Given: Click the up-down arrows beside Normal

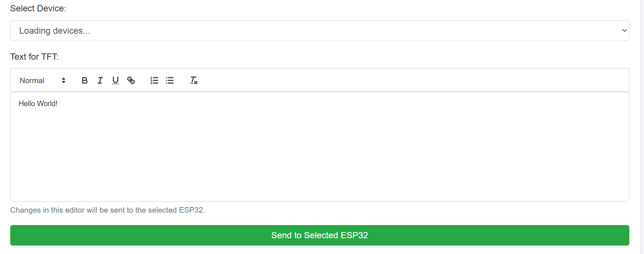Looking at the screenshot, I should click(63, 81).
